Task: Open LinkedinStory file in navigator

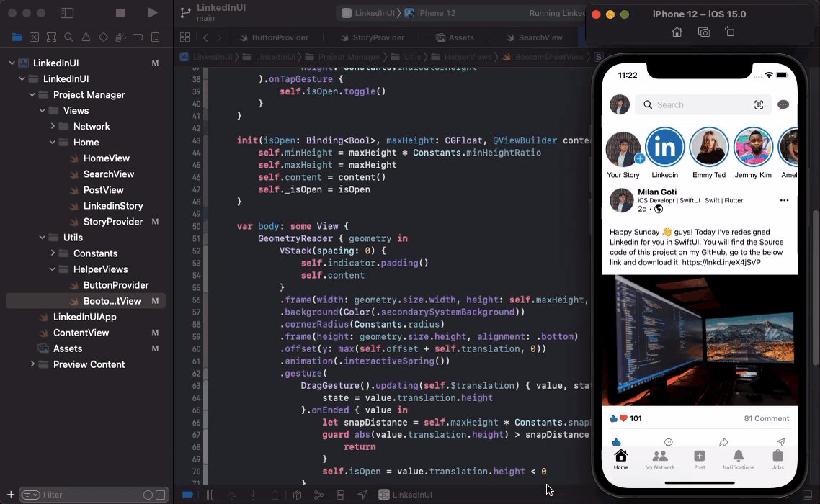Action: [113, 205]
